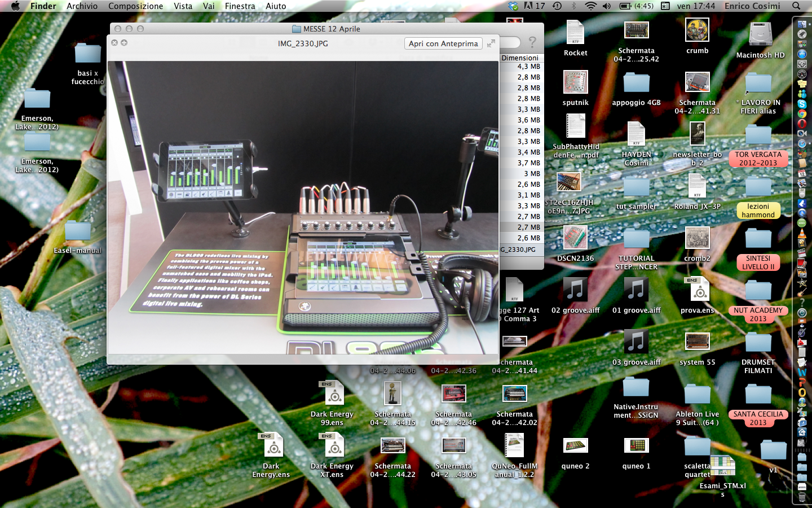Screen dimensions: 812x508
Task: Click the ven 17:44 clock in menu bar
Action: [696, 6]
